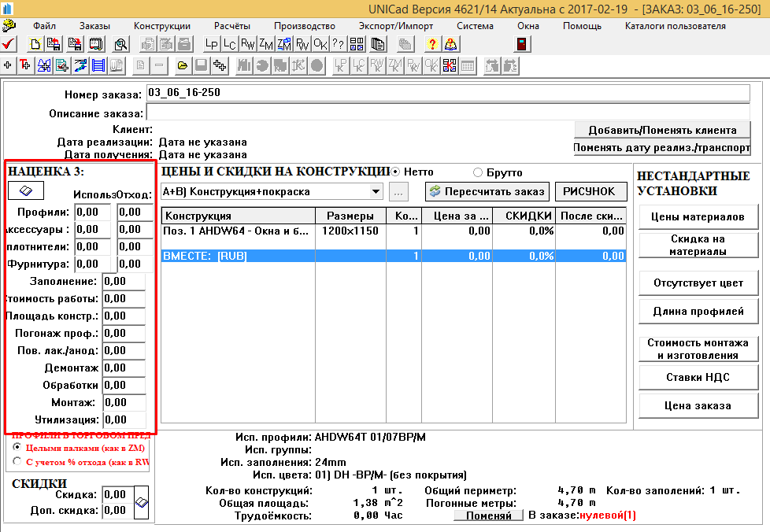Click the Длина профилей button
Viewport: 770px width, 532px height.
point(698,311)
